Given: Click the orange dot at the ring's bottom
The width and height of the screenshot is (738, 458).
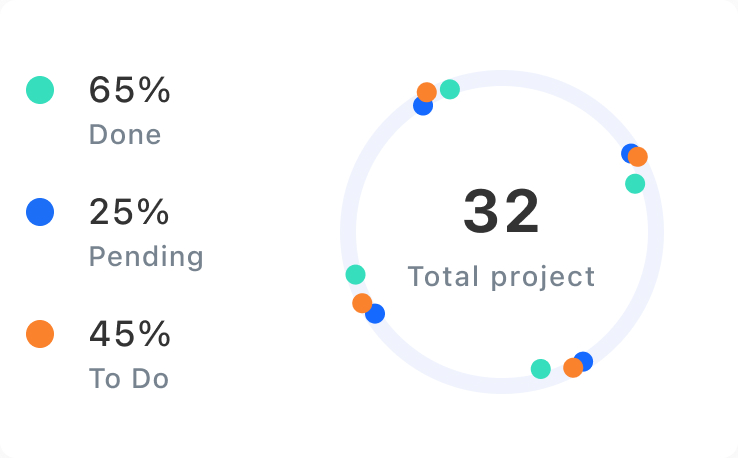Looking at the screenshot, I should tap(573, 368).
